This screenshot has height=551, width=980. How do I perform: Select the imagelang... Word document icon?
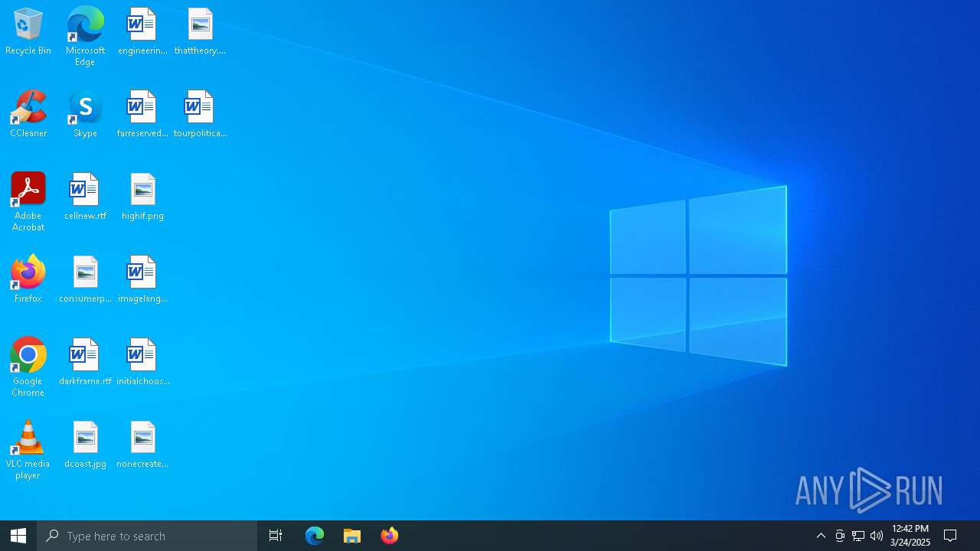pyautogui.click(x=142, y=280)
